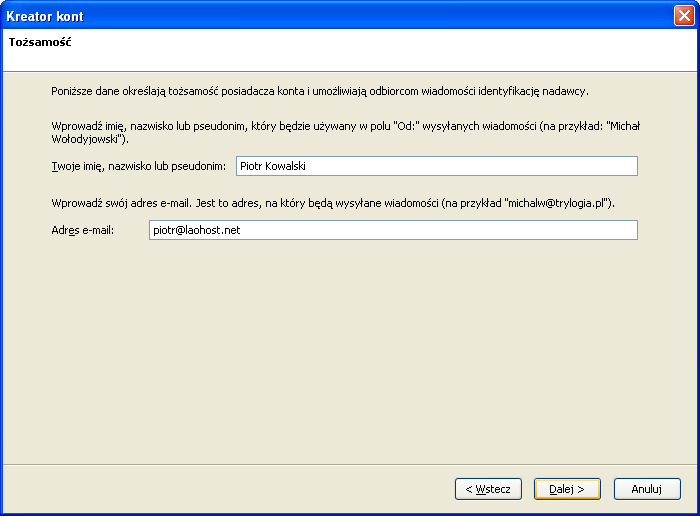Go back with the < Wstecz button
The width and height of the screenshot is (700, 516).
point(488,489)
